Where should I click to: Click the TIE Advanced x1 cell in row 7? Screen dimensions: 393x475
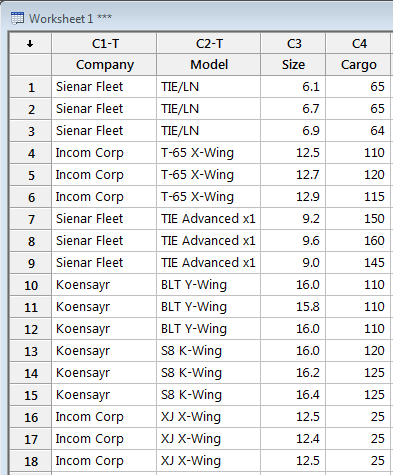208,219
